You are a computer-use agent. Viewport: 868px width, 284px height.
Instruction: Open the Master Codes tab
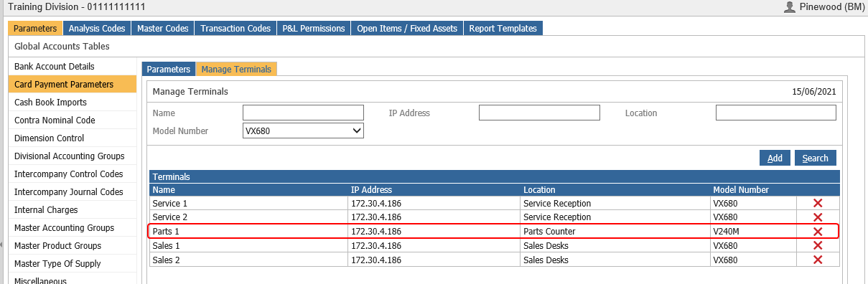163,29
